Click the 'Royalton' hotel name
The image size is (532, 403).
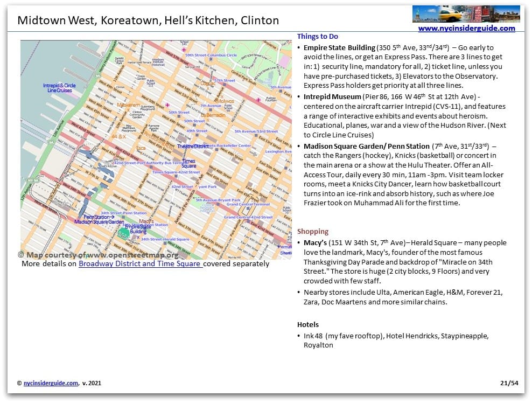tap(318, 345)
